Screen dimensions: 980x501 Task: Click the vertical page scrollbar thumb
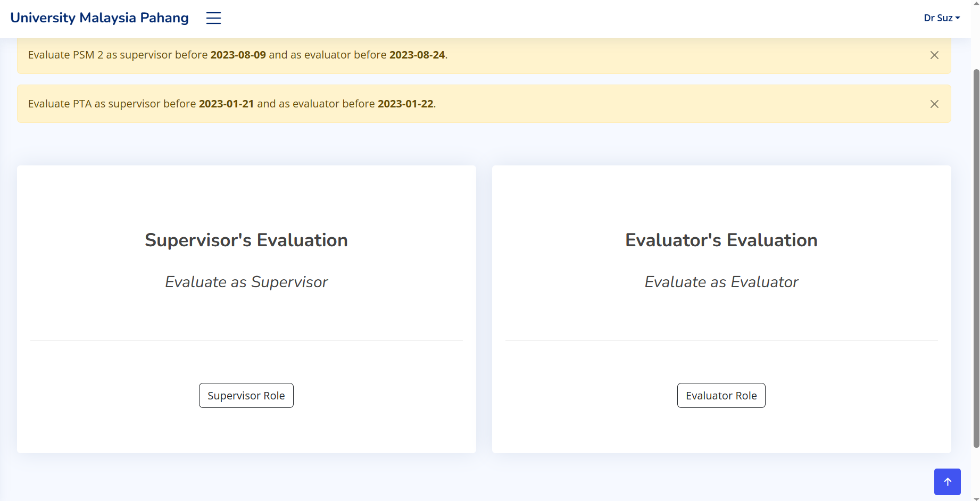(x=976, y=255)
